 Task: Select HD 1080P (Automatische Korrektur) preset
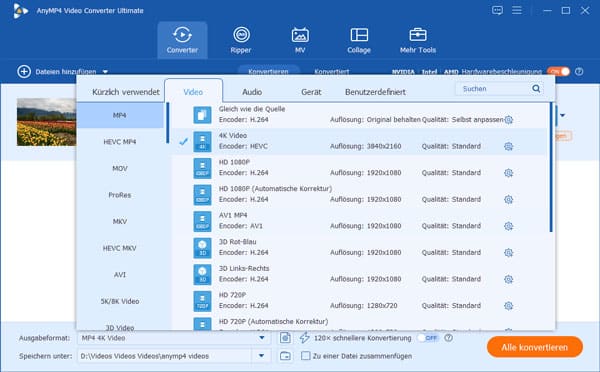360,194
